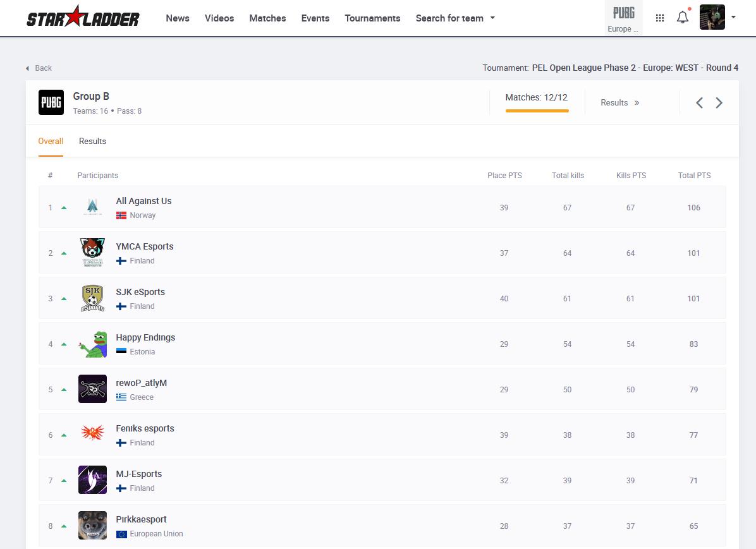Click the All Against Us team logo
This screenshot has width=756, height=549.
(92, 207)
